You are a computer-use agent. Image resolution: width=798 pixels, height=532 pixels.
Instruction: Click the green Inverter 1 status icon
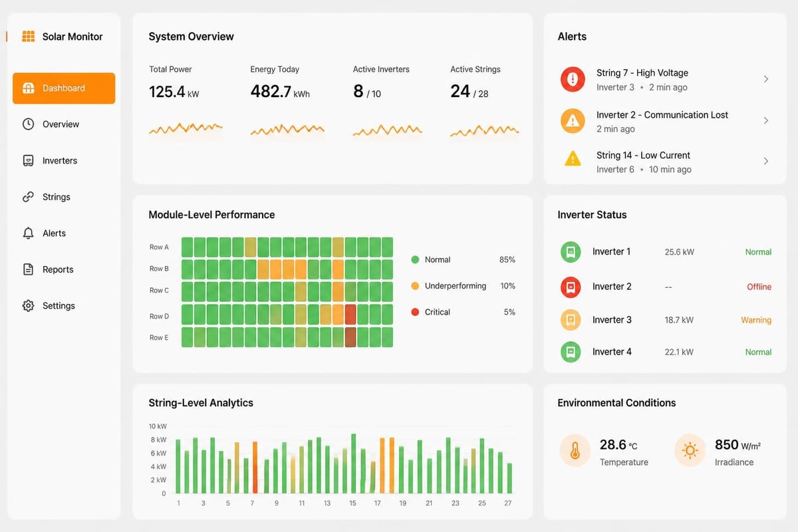(571, 252)
